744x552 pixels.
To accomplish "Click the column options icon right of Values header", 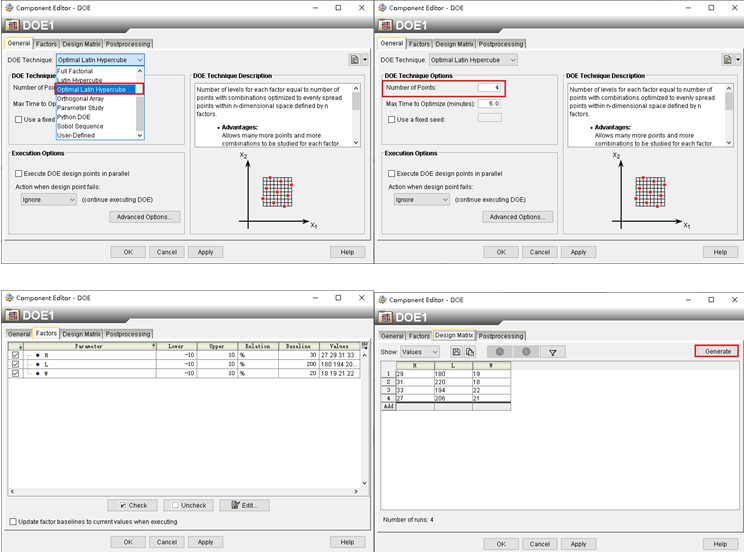I will [x=364, y=345].
